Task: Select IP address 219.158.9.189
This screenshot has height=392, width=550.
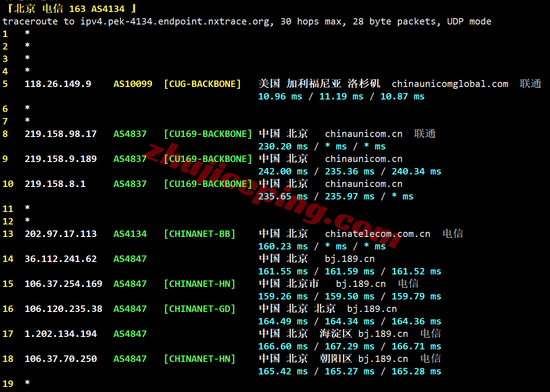Action: [61, 159]
